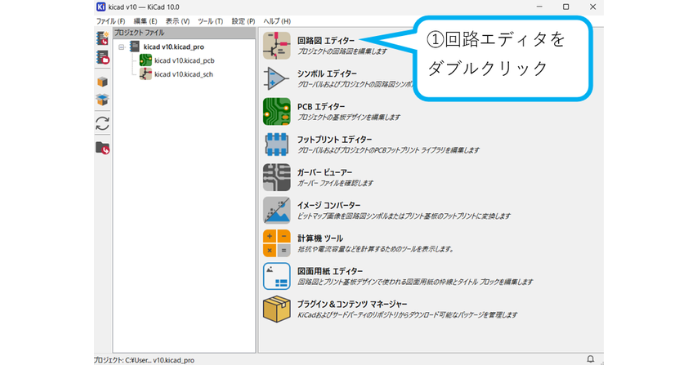Open the 表示 (V) menu
The image size is (698, 365).
click(x=178, y=21)
